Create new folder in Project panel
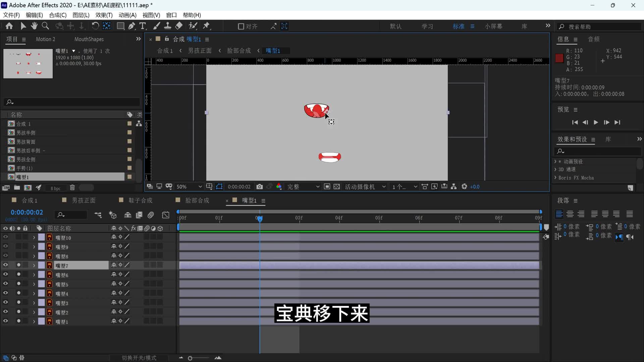This screenshot has height=362, width=644. pyautogui.click(x=17, y=188)
